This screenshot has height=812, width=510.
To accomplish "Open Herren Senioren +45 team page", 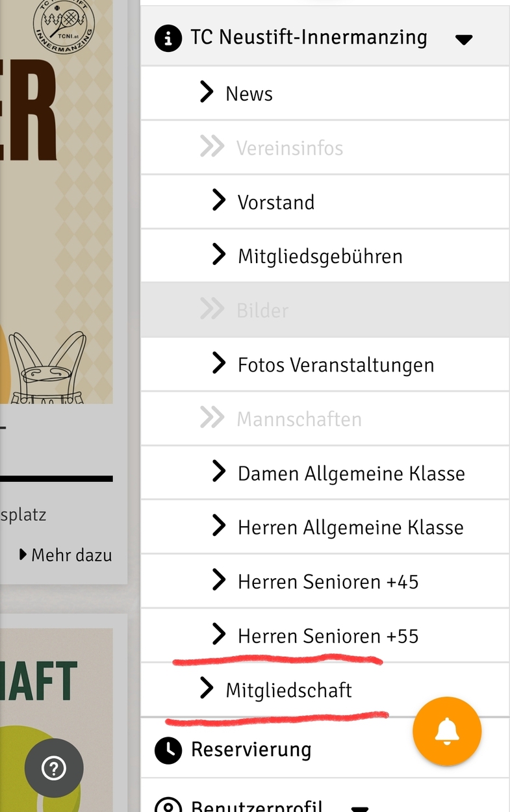I will click(327, 581).
